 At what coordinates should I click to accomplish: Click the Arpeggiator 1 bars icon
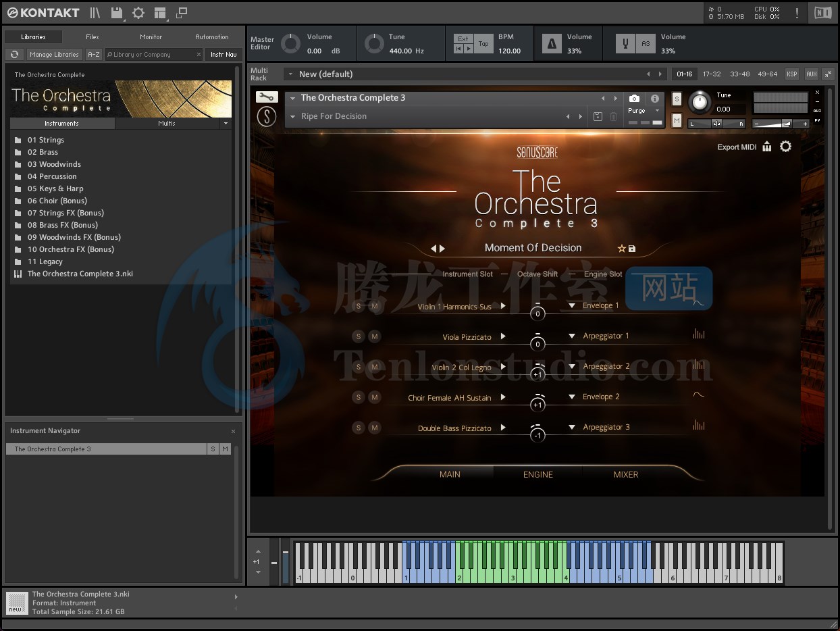[699, 334]
